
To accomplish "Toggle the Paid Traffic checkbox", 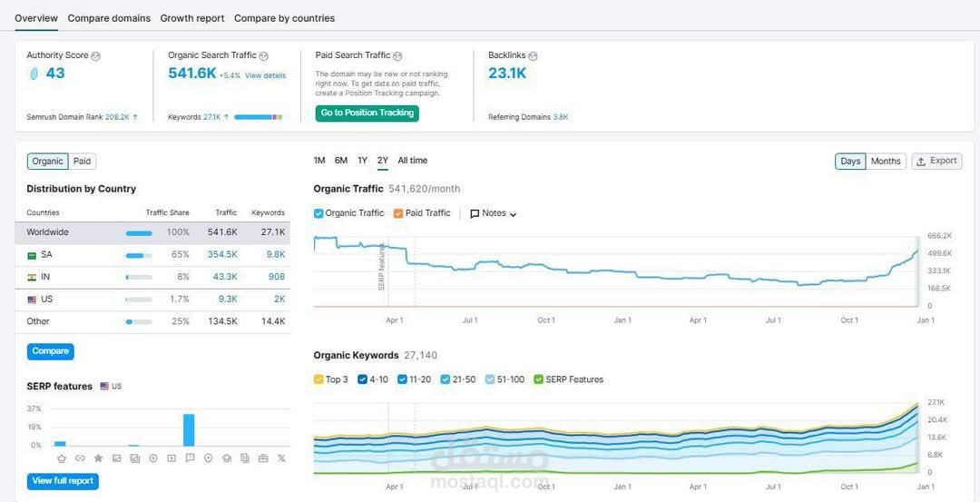I will (x=399, y=213).
